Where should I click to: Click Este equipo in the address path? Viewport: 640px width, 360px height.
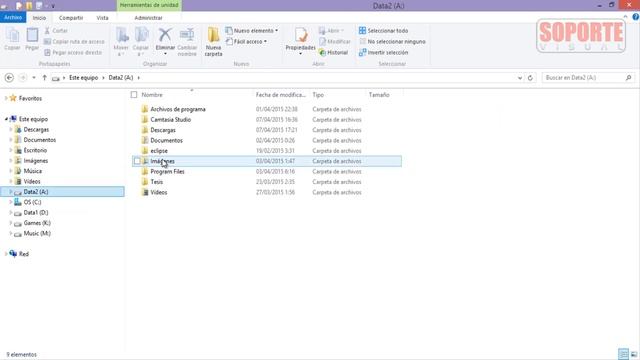point(83,78)
